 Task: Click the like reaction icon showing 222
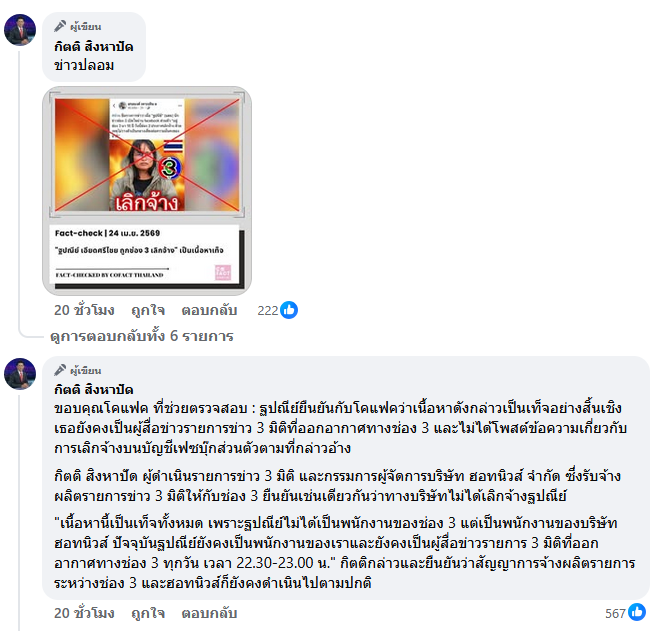pyautogui.click(x=289, y=310)
